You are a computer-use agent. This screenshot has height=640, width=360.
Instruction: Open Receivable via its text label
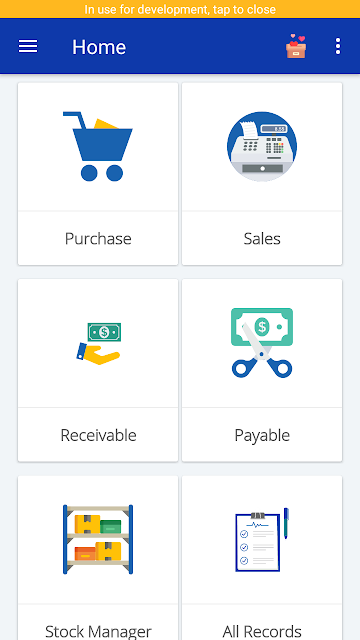(x=98, y=435)
